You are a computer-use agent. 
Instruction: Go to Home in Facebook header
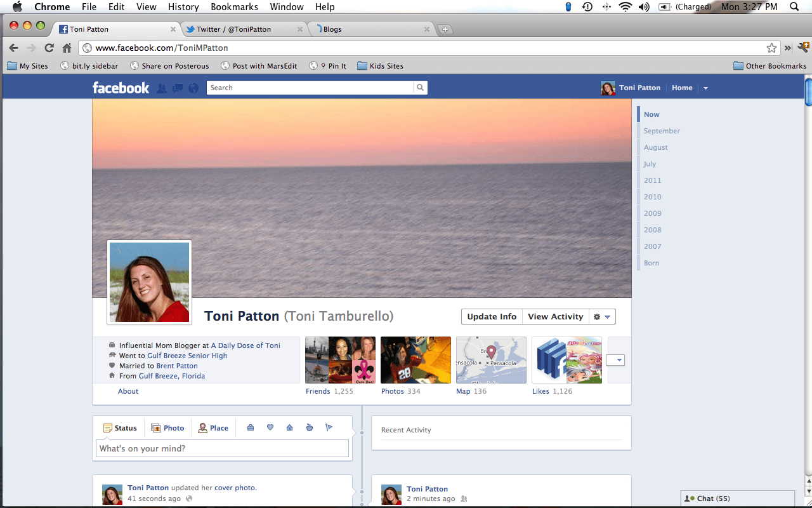[682, 88]
